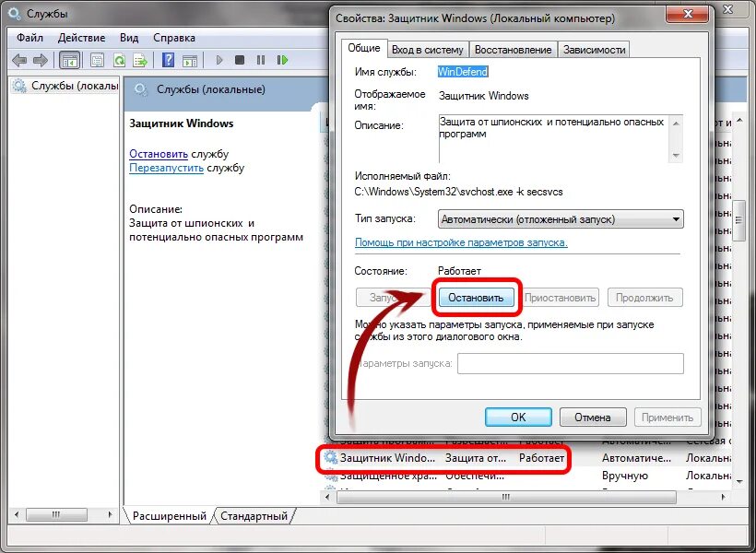Click the Вручную startup type cell
Image resolution: width=756 pixels, height=553 pixels.
(x=625, y=476)
